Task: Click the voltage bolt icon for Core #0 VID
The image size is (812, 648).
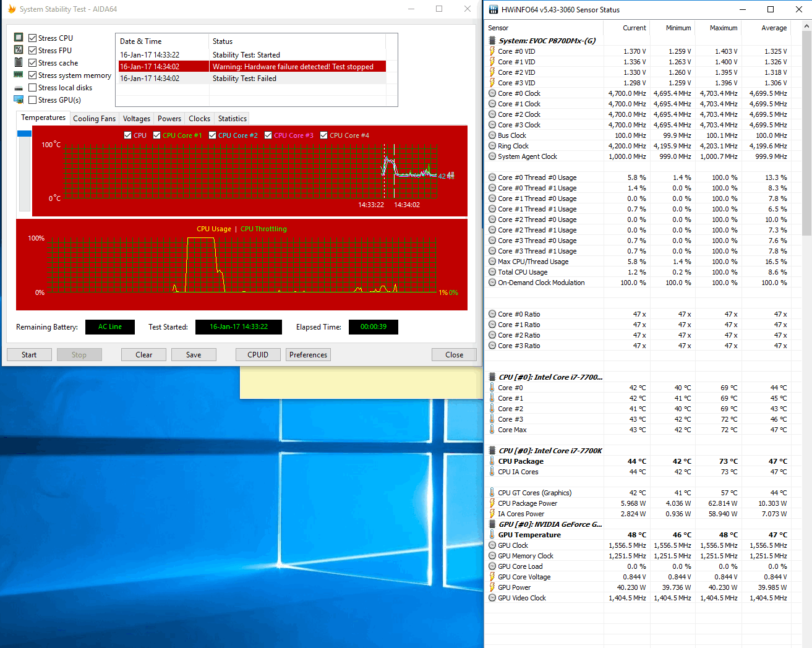Action: tap(492, 51)
